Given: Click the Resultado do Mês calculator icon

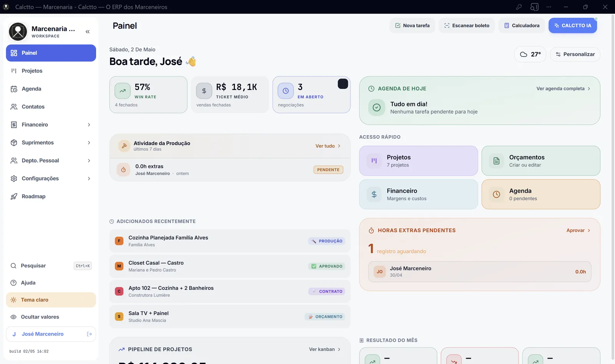Looking at the screenshot, I should (361, 341).
